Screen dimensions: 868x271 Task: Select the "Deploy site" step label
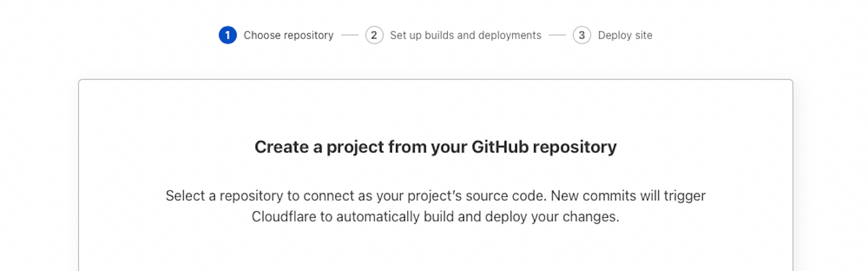point(625,35)
